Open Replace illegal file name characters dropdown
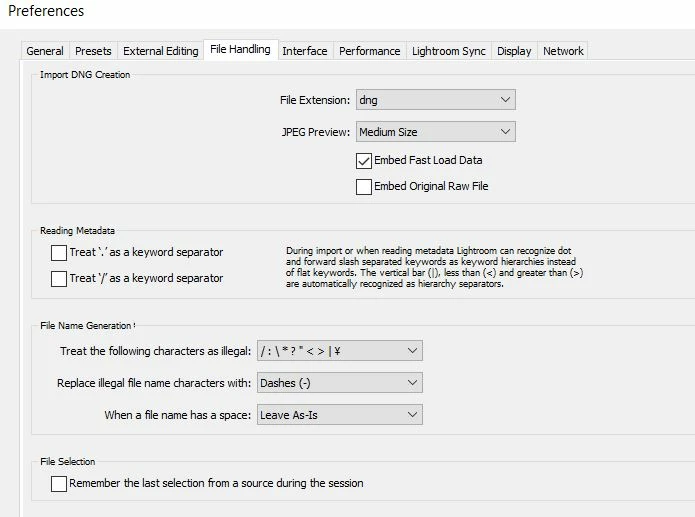Viewport: 695px width, 517px height. pyautogui.click(x=340, y=383)
